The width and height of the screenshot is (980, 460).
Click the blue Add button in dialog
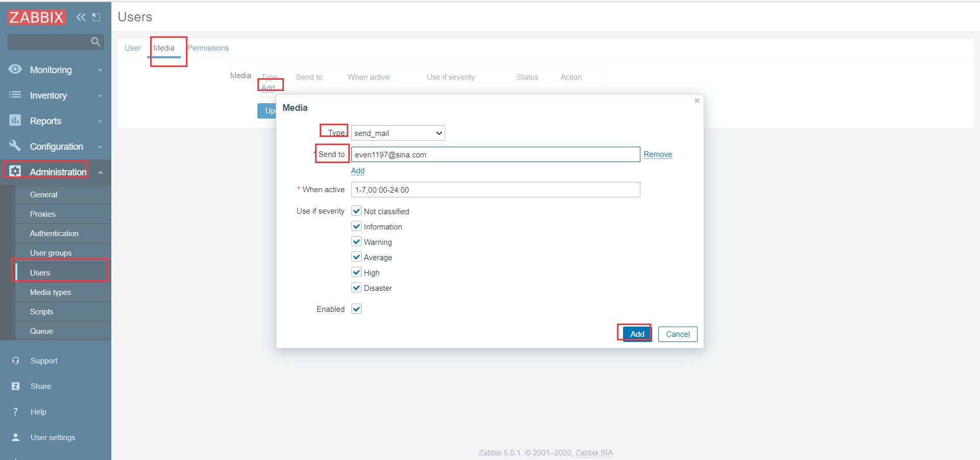coord(637,334)
